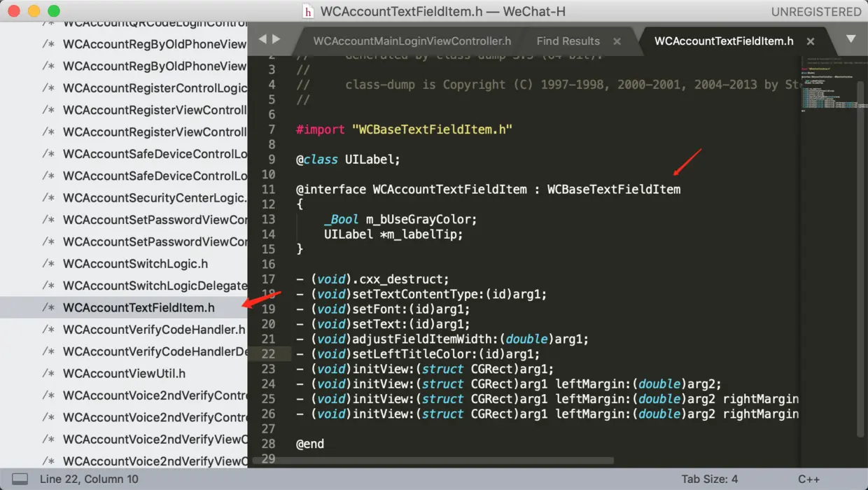Image resolution: width=868 pixels, height=490 pixels.
Task: Click the .cxx_destruct method line
Action: click(x=372, y=279)
